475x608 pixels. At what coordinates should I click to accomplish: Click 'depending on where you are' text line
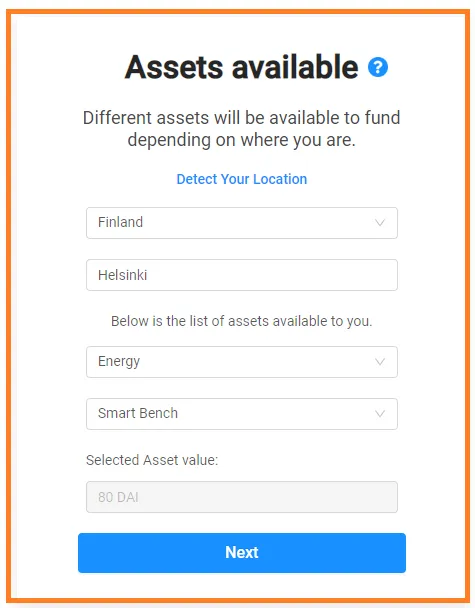242,140
